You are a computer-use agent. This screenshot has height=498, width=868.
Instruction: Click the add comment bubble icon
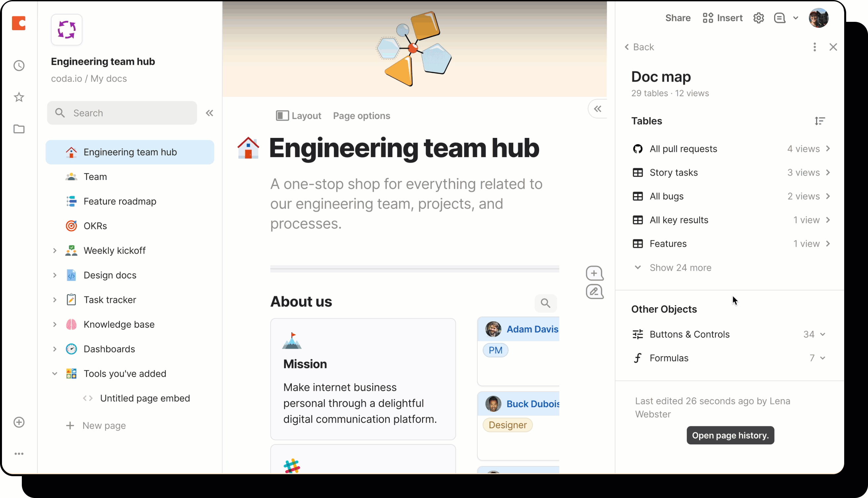click(594, 273)
